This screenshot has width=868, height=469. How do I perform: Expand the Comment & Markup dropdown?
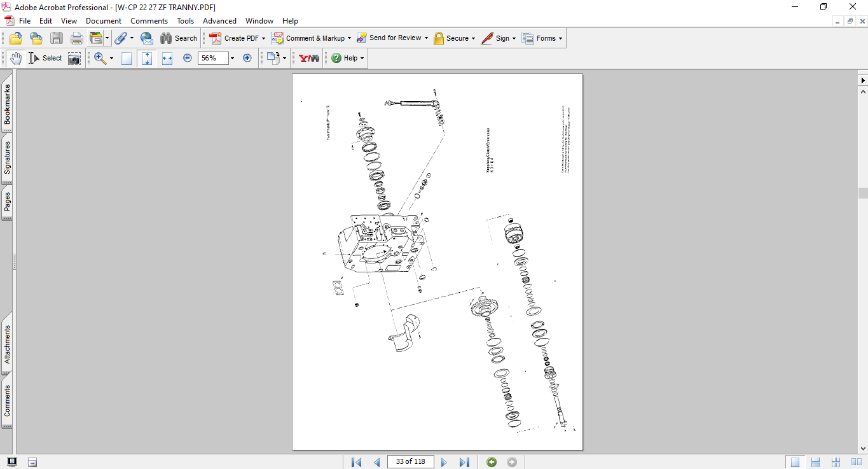[x=349, y=38]
